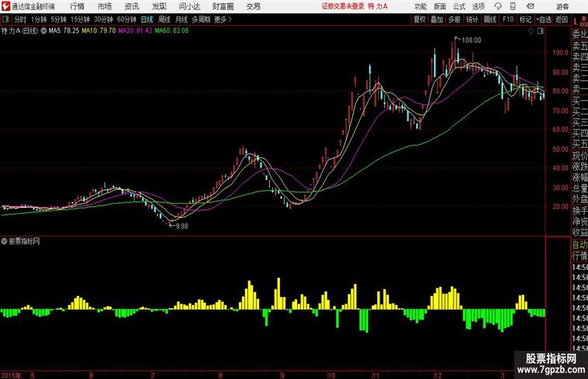Switch to the 分时 period tab
Viewport: 588px width, 379px height.
[20, 19]
